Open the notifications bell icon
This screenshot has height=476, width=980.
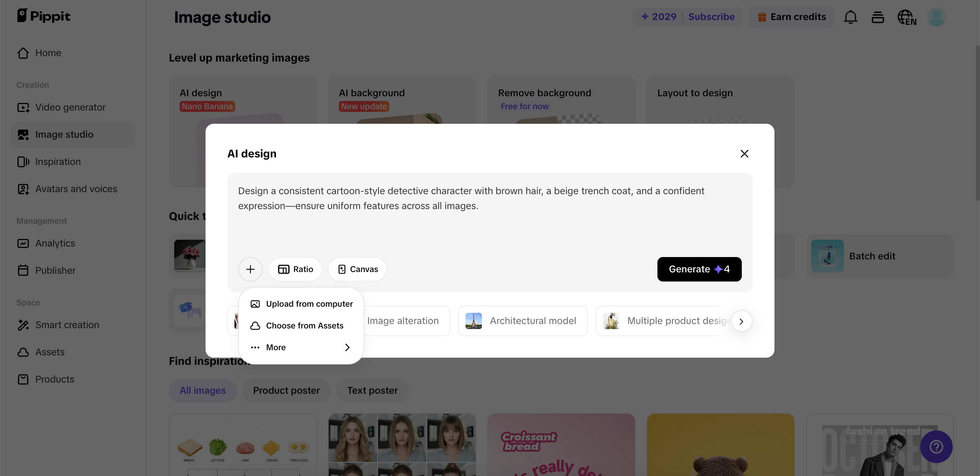pos(851,17)
